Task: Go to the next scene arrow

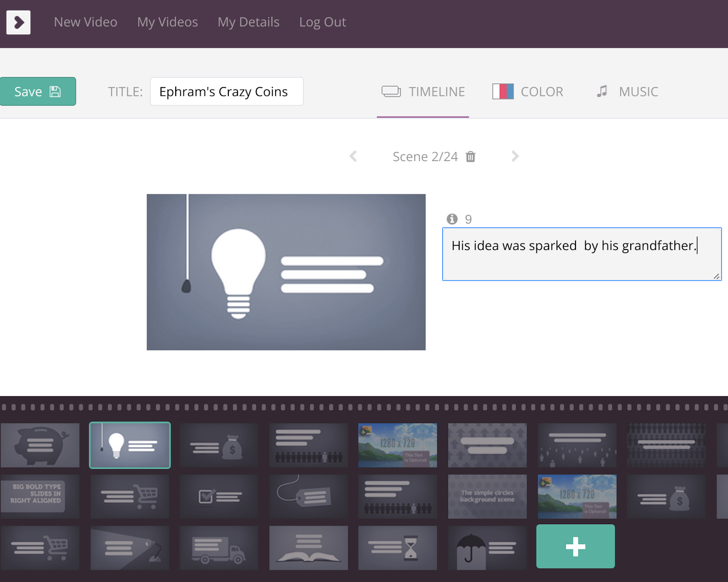Action: 515,157
